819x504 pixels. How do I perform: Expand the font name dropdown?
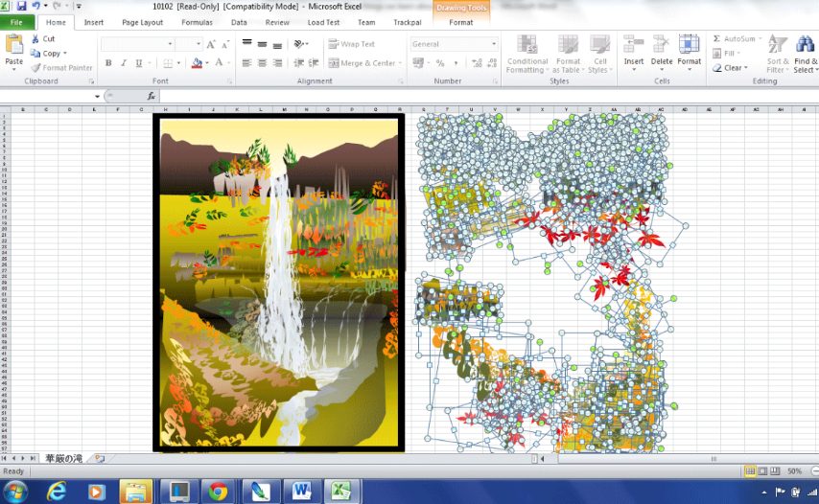click(171, 44)
